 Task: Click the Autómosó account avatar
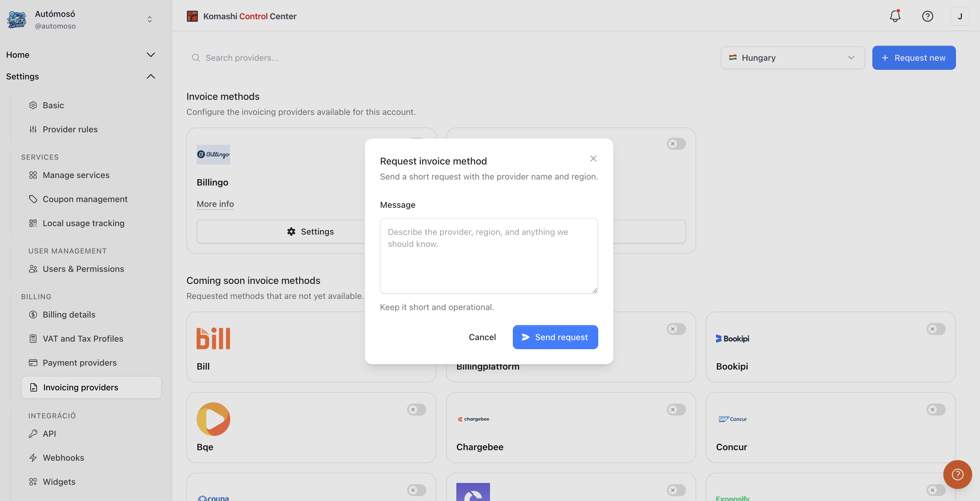point(17,20)
